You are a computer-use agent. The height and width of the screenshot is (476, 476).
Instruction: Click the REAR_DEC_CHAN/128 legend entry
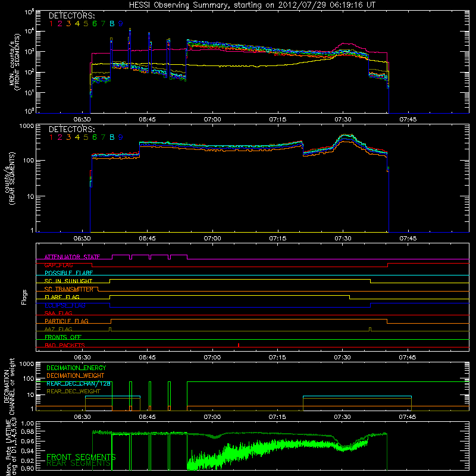79,383
